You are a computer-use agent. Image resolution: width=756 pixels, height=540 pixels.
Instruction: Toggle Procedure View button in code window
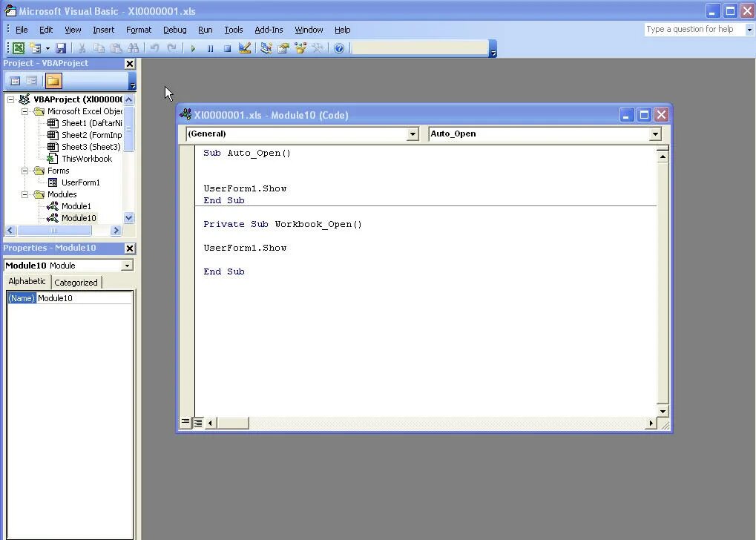point(185,423)
